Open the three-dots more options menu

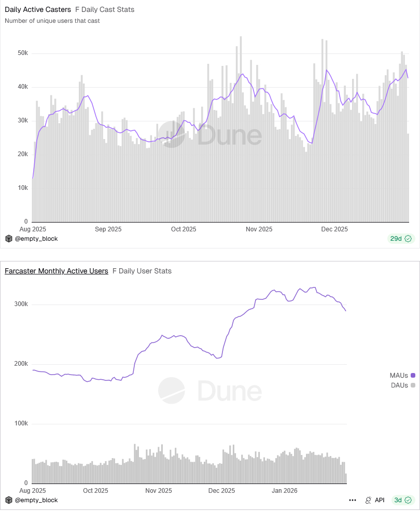tap(353, 500)
